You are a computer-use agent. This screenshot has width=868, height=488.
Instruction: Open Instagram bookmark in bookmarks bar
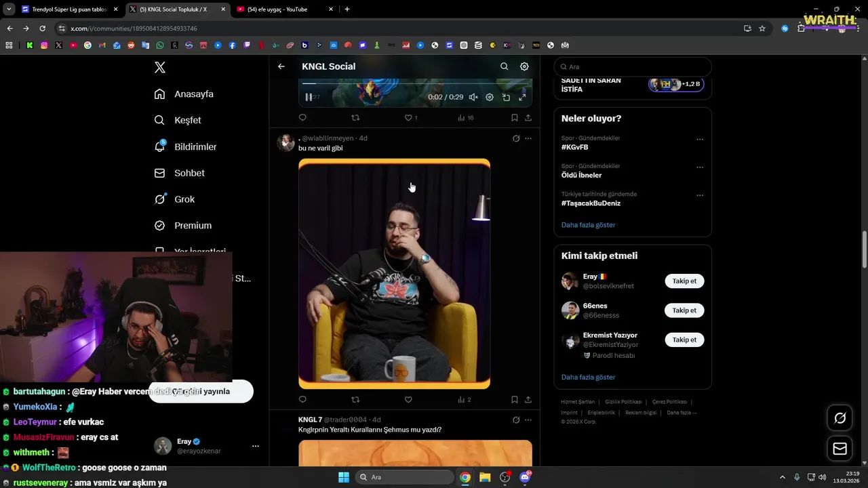click(x=44, y=45)
